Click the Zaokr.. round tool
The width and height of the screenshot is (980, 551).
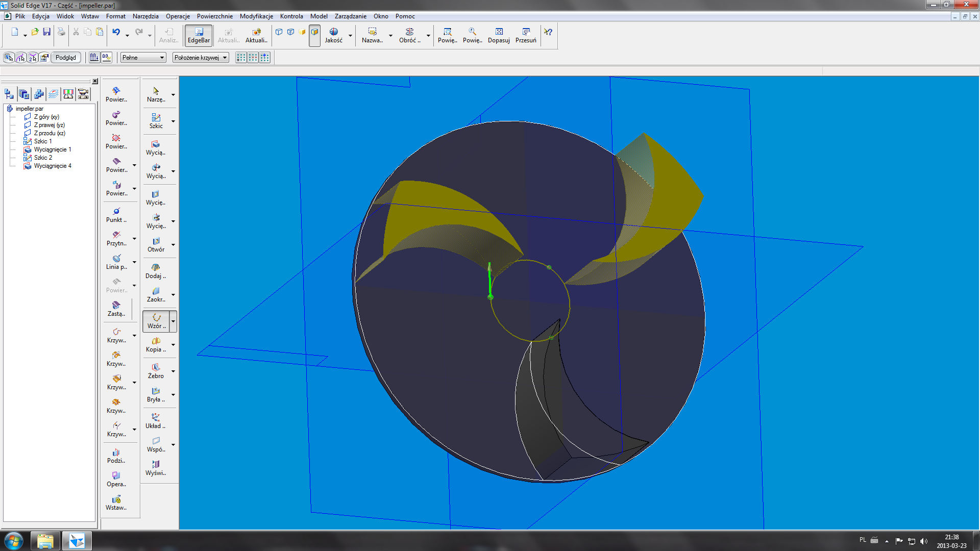pos(156,295)
